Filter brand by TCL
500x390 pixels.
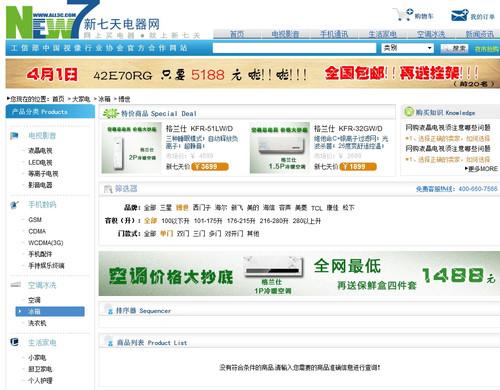(x=317, y=208)
